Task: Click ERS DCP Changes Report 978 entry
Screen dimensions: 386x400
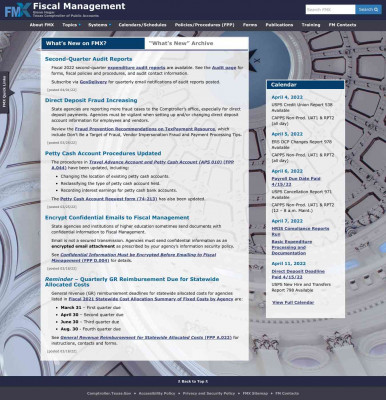Action: (x=301, y=144)
